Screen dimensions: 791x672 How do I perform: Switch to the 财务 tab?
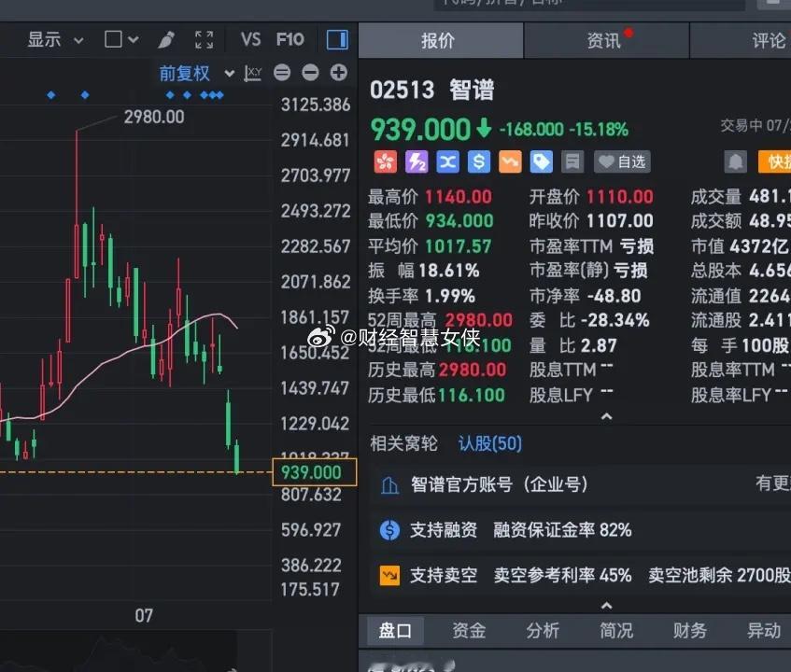pyautogui.click(x=689, y=631)
